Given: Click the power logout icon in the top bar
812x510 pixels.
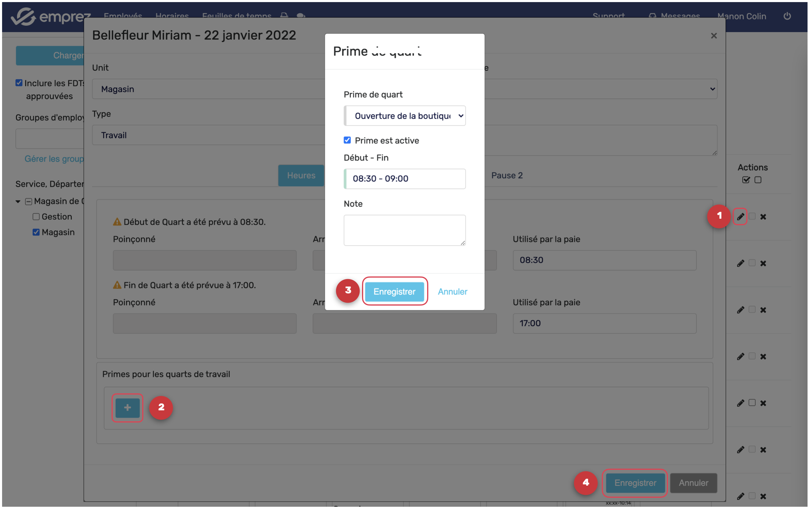Looking at the screenshot, I should coord(787,16).
